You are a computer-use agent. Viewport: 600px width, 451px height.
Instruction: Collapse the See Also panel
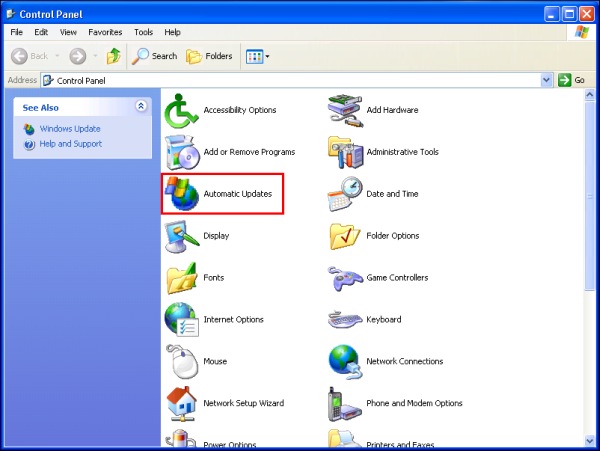tap(141, 106)
